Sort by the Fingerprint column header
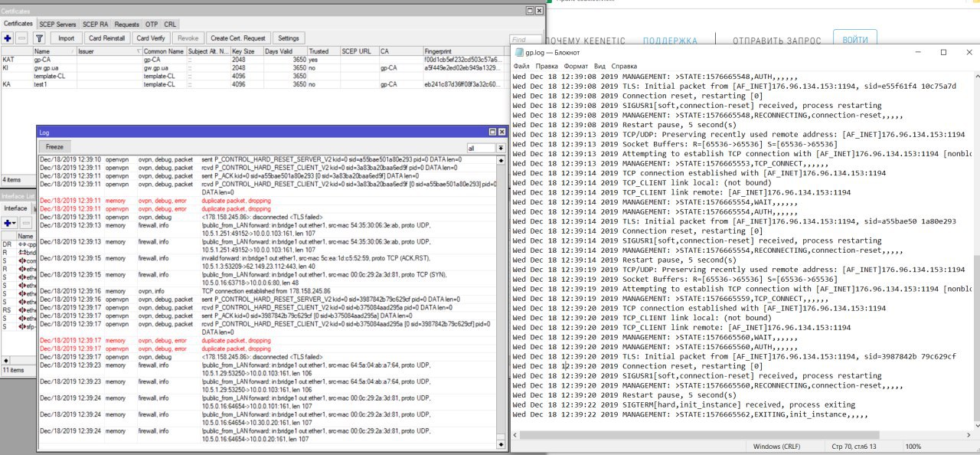 (x=463, y=51)
